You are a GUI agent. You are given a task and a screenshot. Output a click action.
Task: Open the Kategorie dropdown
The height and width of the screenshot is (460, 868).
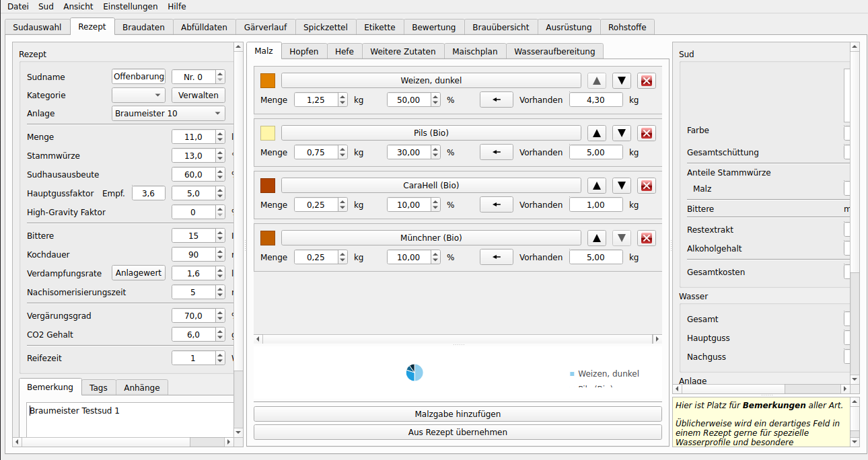coord(138,95)
